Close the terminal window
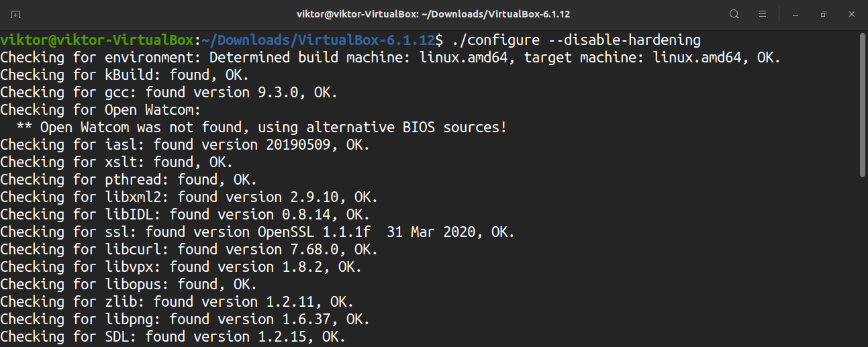This screenshot has width=868, height=347. pyautogui.click(x=851, y=14)
